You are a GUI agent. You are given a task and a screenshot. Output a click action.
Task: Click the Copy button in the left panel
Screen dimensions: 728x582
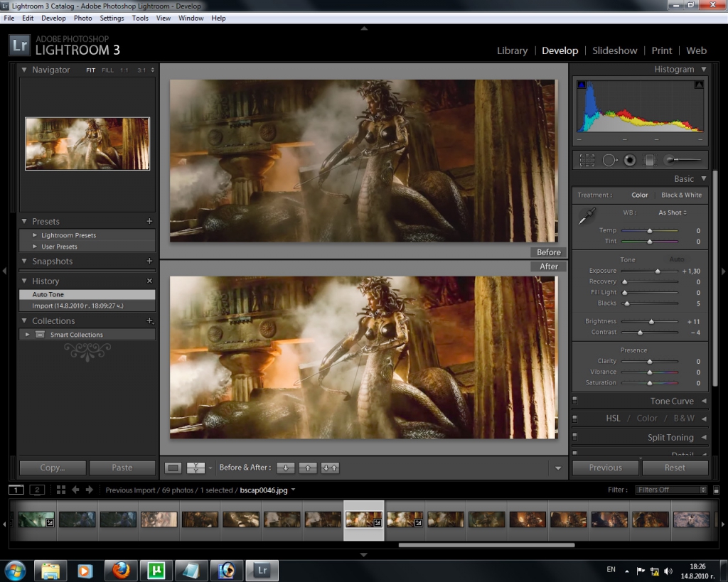click(x=52, y=468)
